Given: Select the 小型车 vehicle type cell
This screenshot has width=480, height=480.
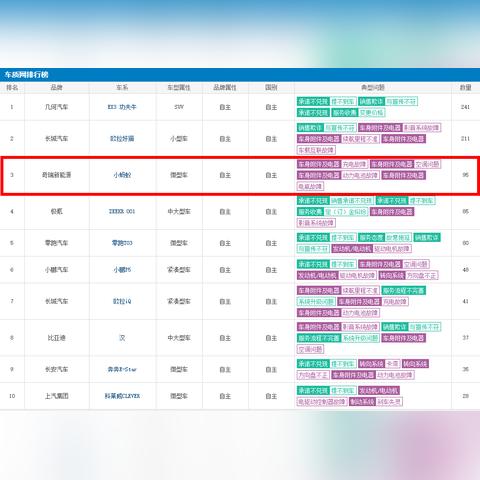Looking at the screenshot, I should coord(179,138).
